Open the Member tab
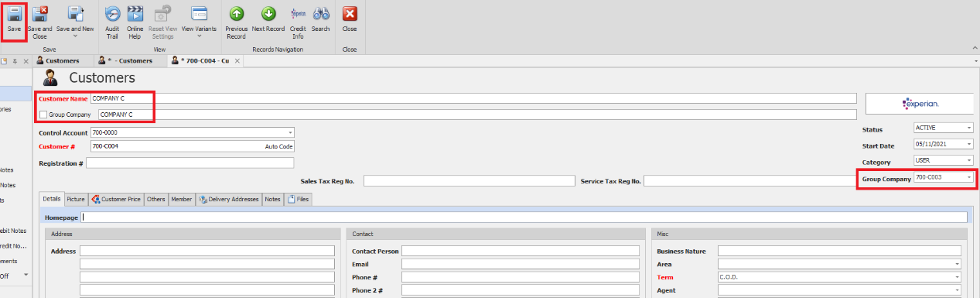This screenshot has height=298, width=980. click(182, 199)
